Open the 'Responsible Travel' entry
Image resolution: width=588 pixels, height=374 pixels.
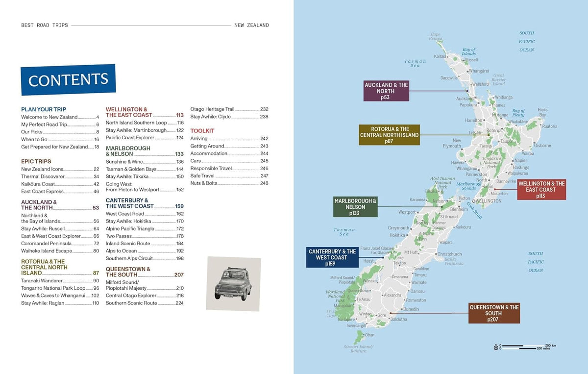pos(229,168)
